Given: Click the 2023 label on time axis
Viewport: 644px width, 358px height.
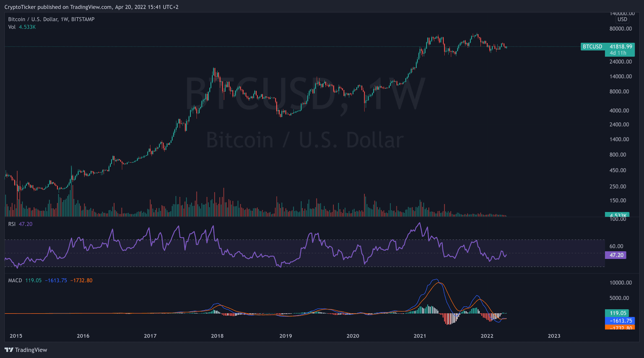Looking at the screenshot, I should (x=554, y=336).
